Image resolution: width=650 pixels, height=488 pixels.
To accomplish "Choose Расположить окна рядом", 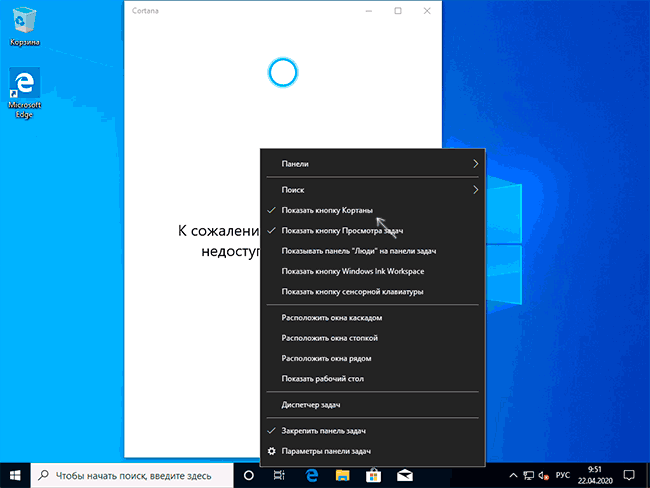I will pos(372,358).
